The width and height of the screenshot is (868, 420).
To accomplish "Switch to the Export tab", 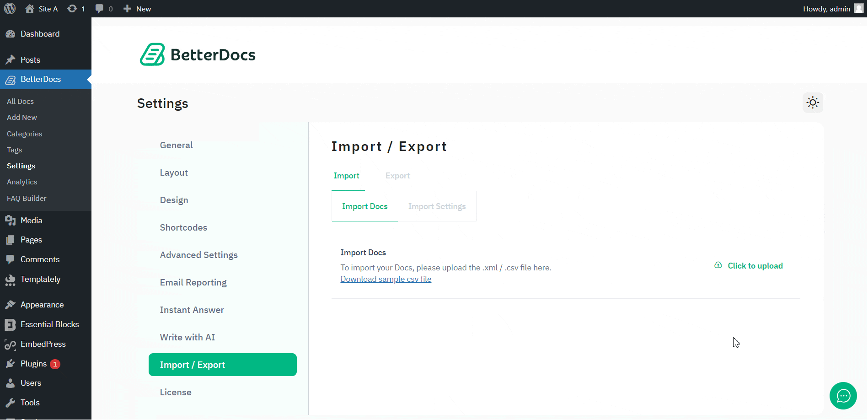I will tap(397, 175).
